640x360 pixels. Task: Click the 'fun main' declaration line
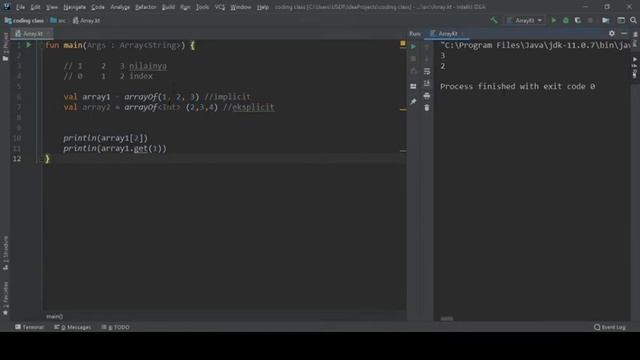[120, 45]
